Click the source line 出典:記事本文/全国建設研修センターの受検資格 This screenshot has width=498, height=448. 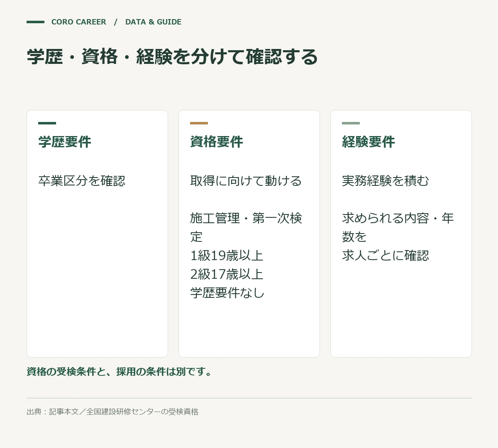(x=112, y=412)
